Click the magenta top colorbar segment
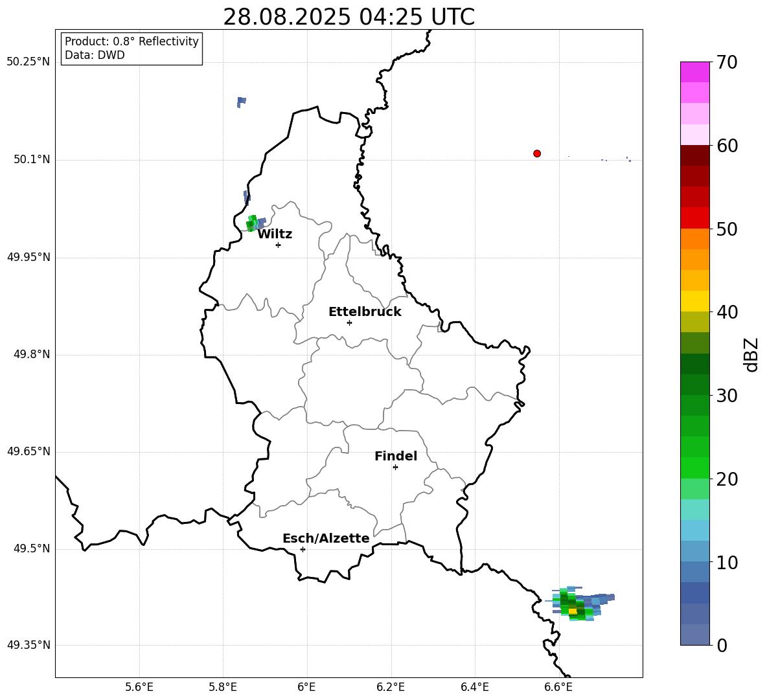 point(694,73)
